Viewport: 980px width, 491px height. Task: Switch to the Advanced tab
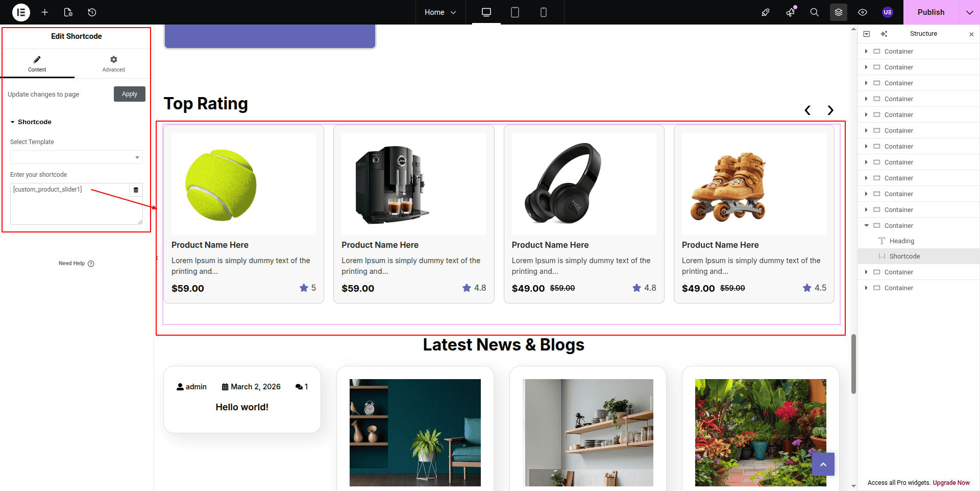click(x=113, y=64)
